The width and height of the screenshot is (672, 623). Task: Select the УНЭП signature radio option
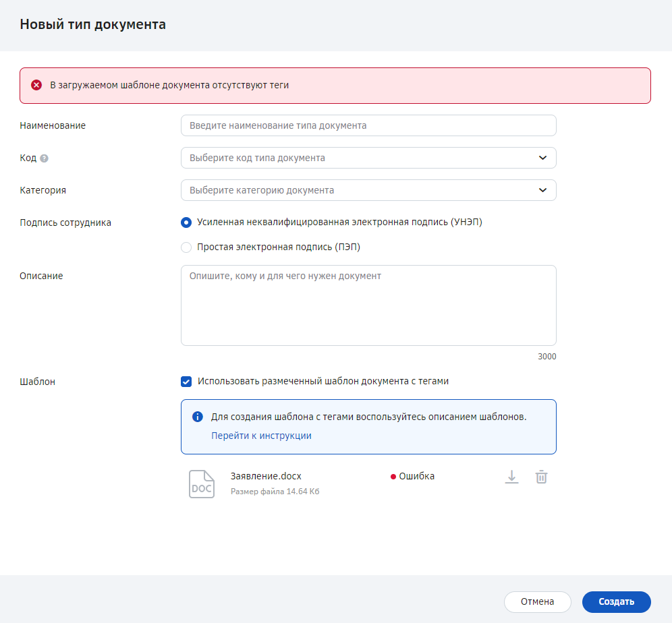tap(186, 222)
